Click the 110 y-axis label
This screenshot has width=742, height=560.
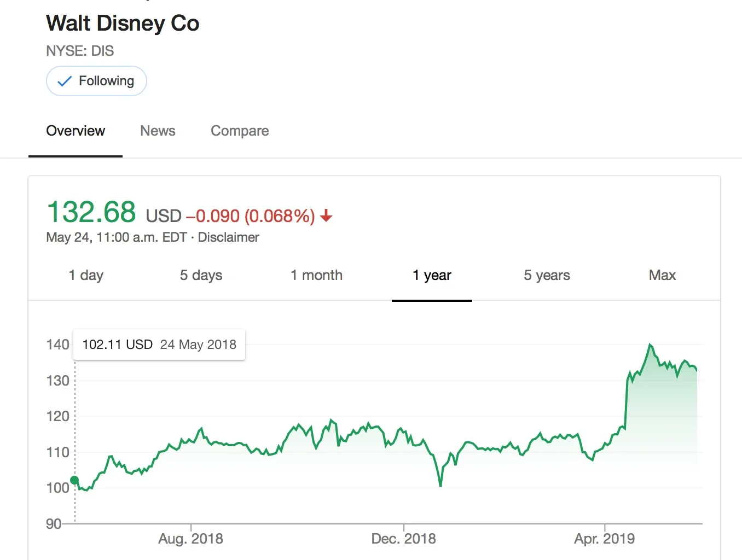[x=57, y=452]
